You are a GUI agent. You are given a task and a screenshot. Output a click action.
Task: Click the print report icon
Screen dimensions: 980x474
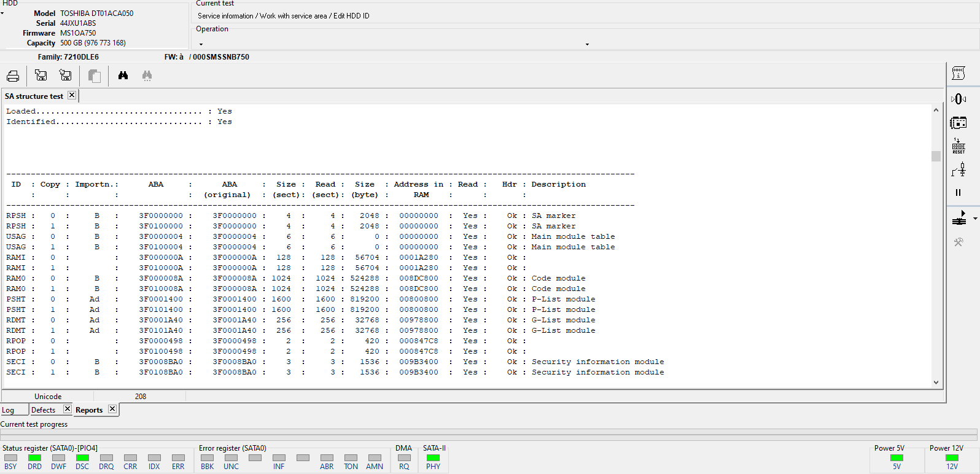(x=13, y=76)
